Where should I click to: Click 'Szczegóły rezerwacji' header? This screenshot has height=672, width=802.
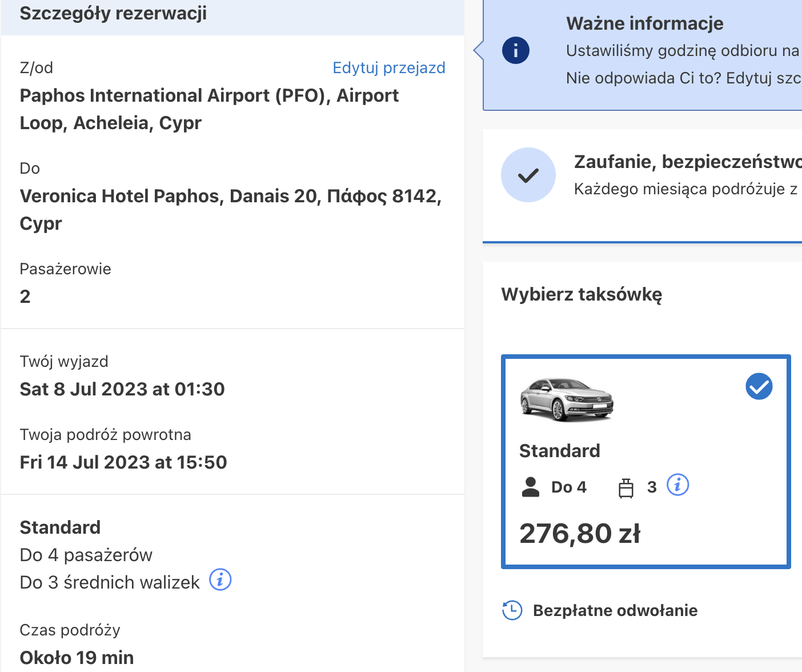(113, 13)
